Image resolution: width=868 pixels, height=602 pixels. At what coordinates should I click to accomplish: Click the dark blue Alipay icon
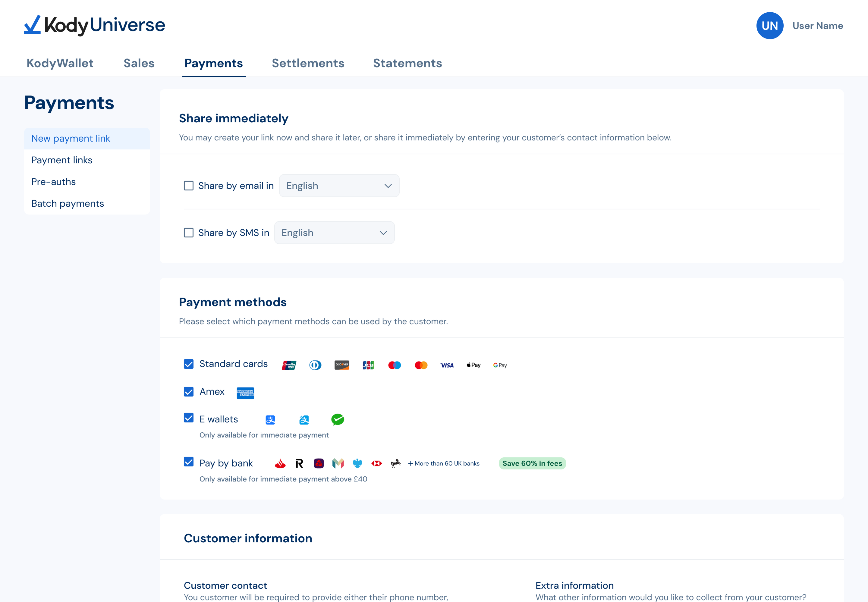(270, 420)
